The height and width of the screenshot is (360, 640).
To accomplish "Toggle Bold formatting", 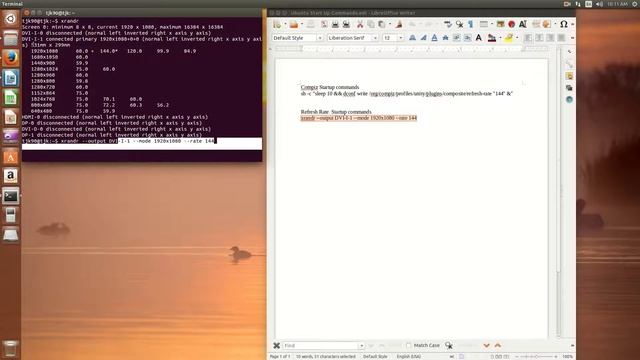I will tap(412, 38).
